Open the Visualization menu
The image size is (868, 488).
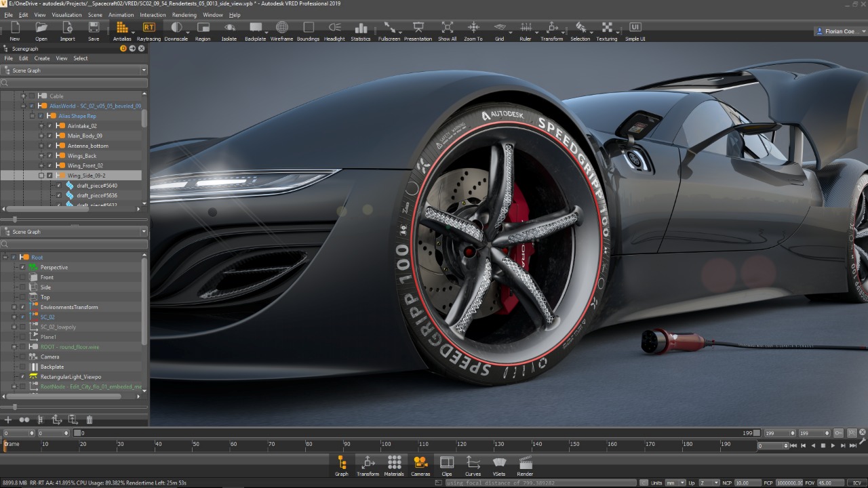66,15
